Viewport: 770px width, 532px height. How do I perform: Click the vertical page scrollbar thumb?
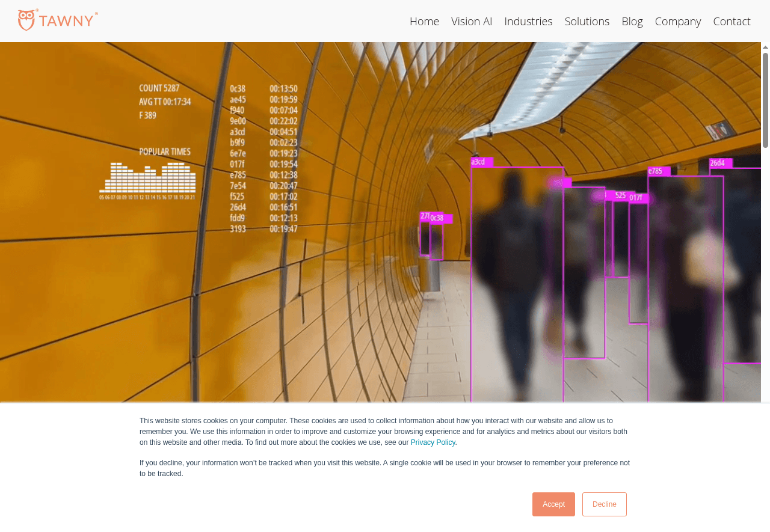click(x=765, y=100)
